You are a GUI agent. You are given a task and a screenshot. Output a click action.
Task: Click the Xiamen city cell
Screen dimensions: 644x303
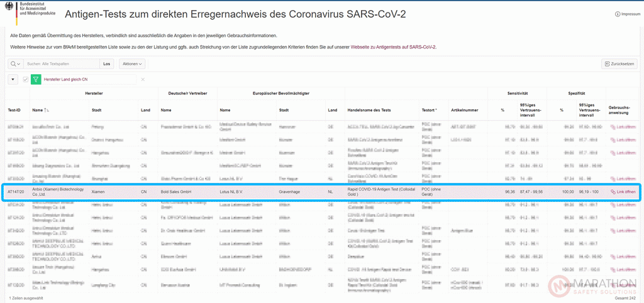(99, 192)
